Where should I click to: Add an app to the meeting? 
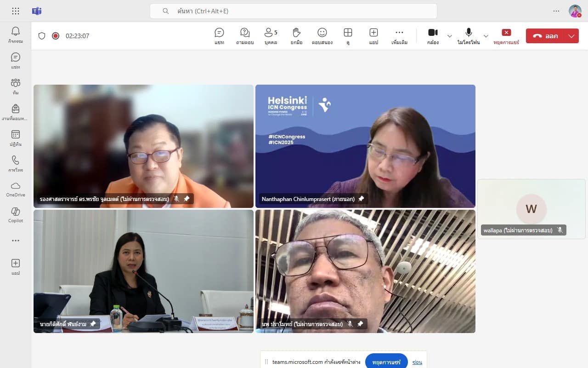tap(373, 36)
